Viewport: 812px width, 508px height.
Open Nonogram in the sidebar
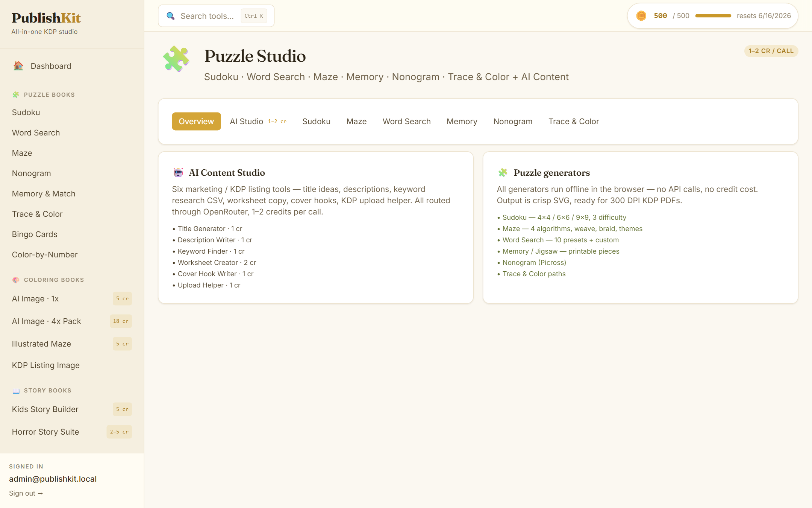point(72,173)
